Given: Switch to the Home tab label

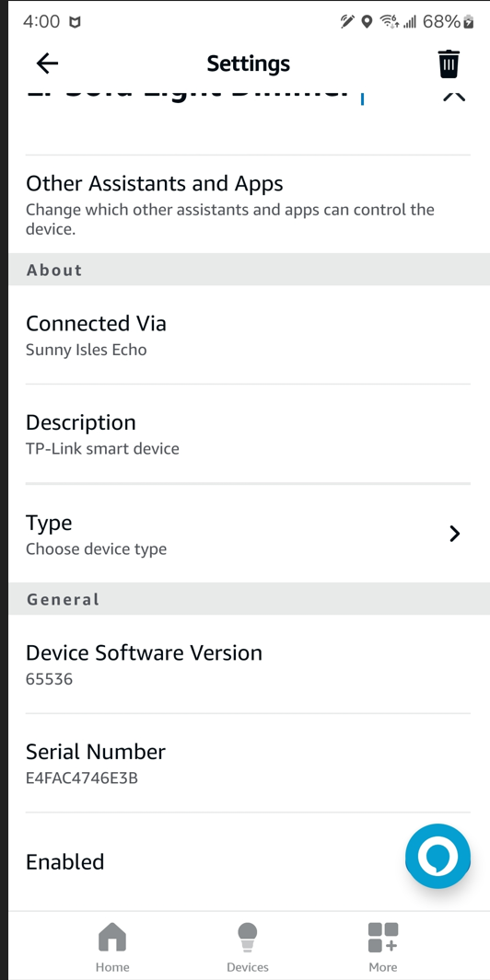Looking at the screenshot, I should [x=112, y=967].
